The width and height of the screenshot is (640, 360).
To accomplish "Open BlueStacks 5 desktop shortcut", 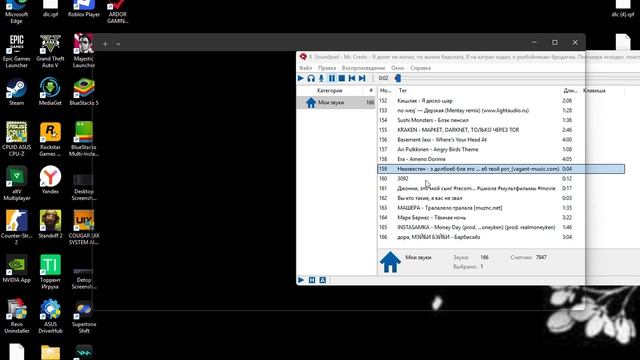I will coord(84,92).
